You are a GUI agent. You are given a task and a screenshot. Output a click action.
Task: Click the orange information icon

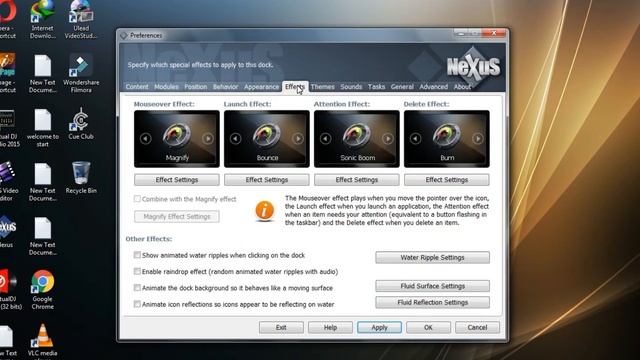[264, 211]
